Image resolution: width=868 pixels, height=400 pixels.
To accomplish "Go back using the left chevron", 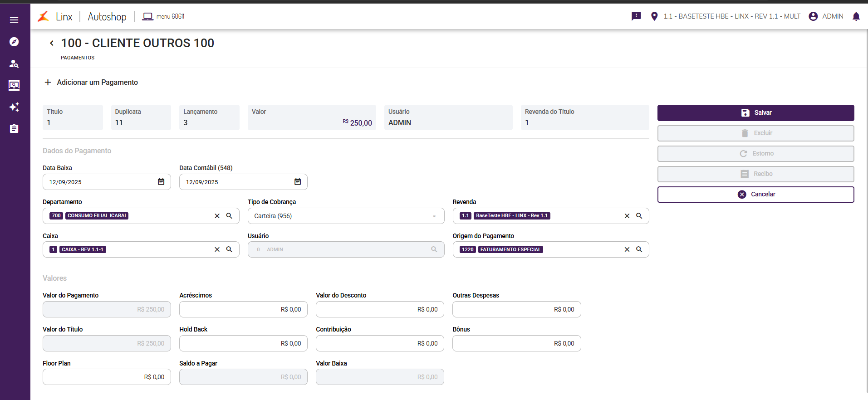I will click(x=52, y=43).
